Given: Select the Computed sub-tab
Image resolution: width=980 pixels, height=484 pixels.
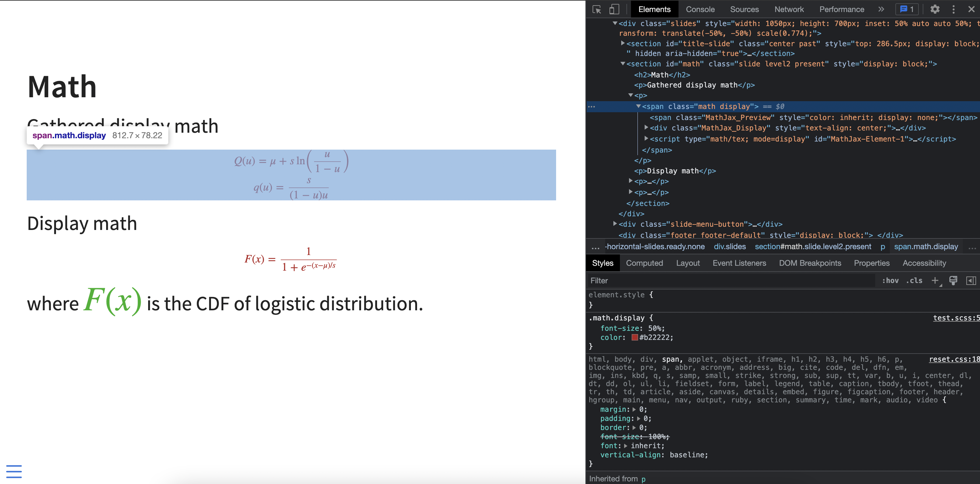Looking at the screenshot, I should pyautogui.click(x=644, y=263).
